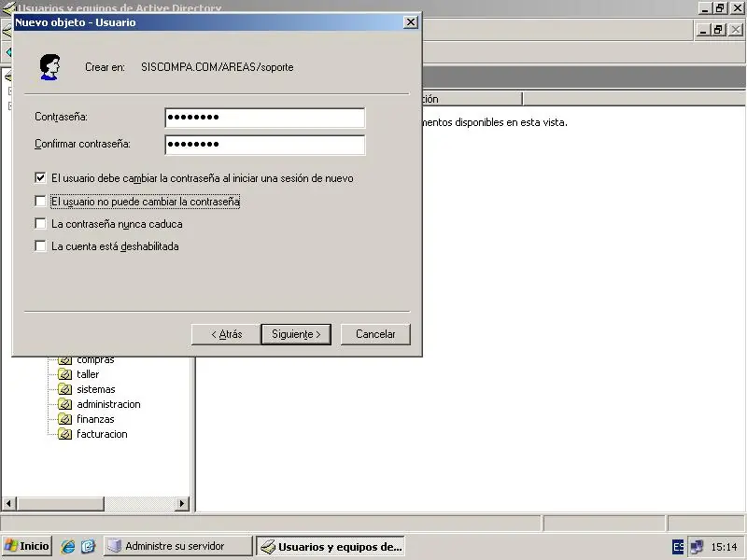
Task: Launch Internet Explorer from quick launch
Action: [67, 546]
